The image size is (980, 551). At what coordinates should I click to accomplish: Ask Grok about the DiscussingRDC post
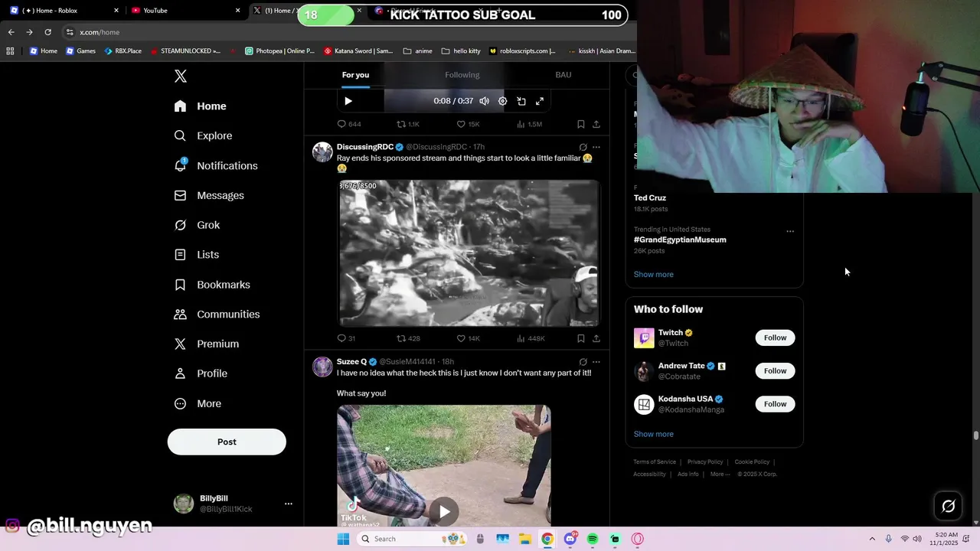[x=583, y=147]
